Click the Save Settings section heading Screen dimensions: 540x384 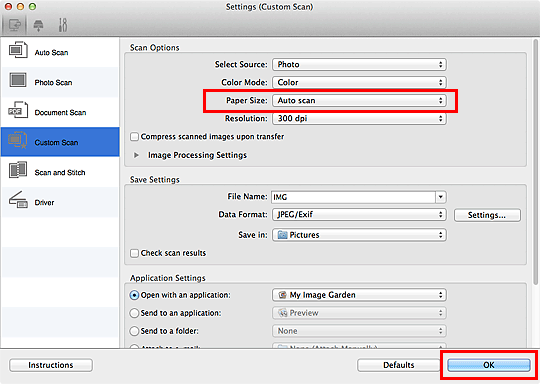155,180
